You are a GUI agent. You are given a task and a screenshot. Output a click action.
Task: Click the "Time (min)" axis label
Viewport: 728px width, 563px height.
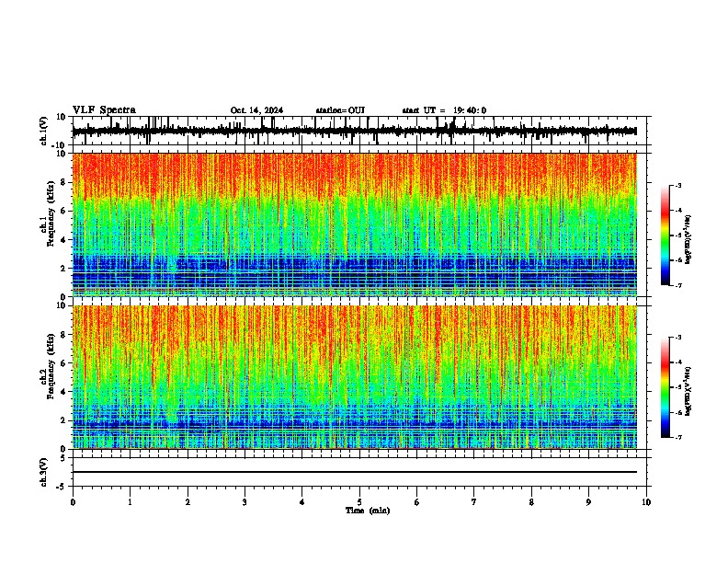(x=368, y=511)
